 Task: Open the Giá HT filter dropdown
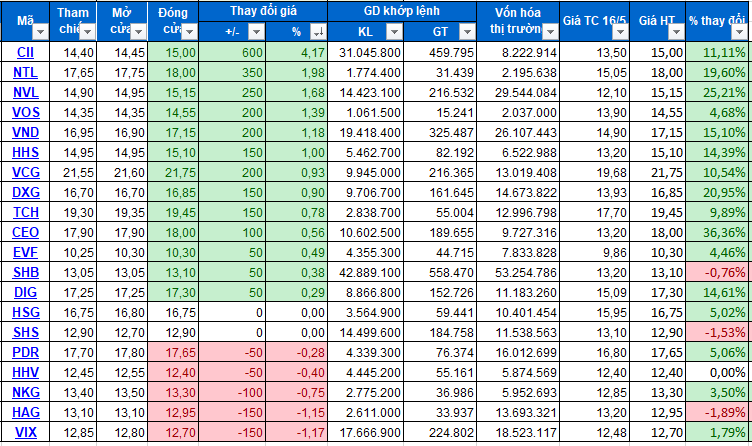click(x=676, y=32)
